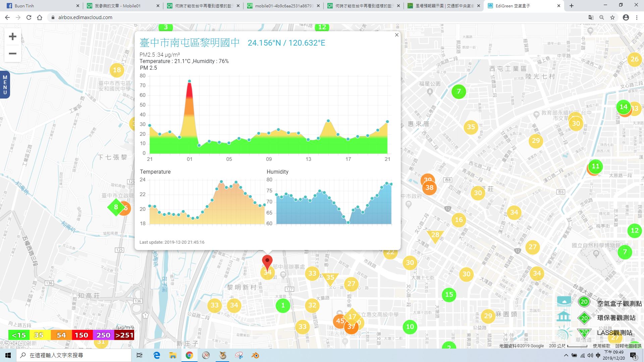Click the green <15 legend swatch

pyautogui.click(x=19, y=335)
